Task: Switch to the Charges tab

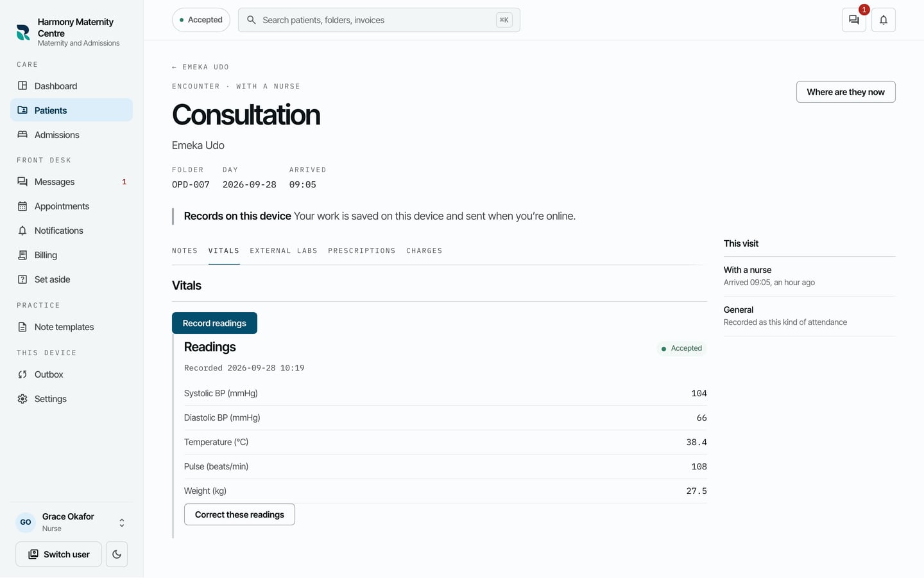Action: click(424, 251)
